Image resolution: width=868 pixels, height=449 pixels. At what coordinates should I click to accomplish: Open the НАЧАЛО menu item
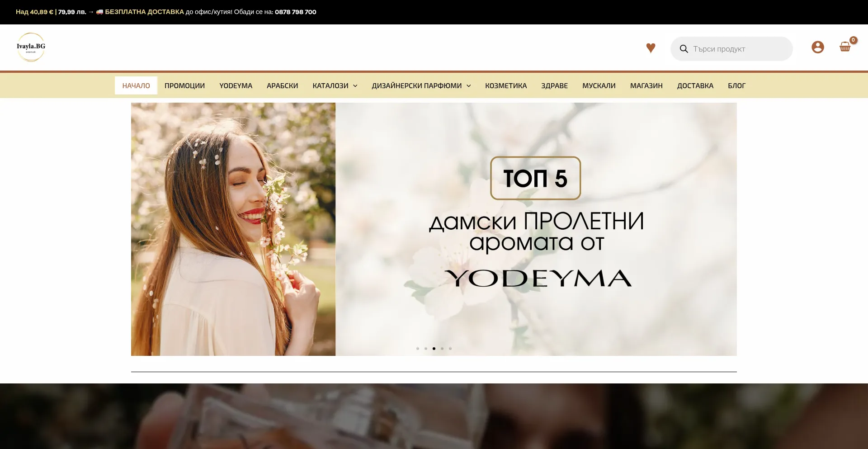click(x=136, y=85)
